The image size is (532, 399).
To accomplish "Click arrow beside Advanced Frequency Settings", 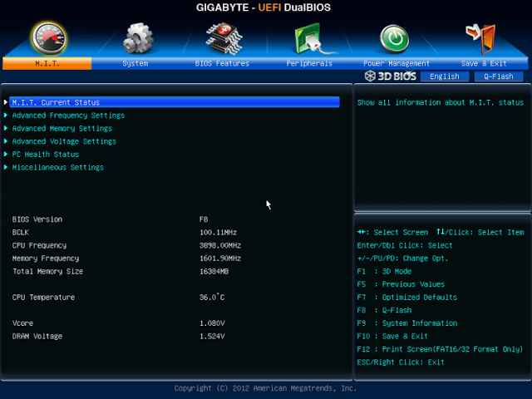I will 6,116.
